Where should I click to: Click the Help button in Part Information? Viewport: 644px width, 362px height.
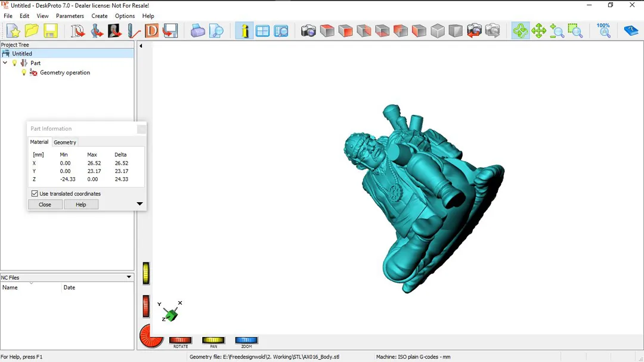81,205
